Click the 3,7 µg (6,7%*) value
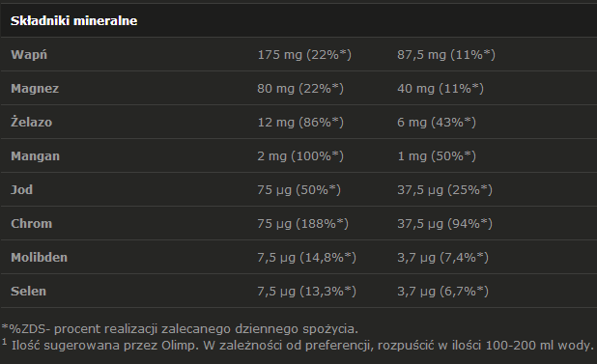This screenshot has height=364, width=597. 442,292
